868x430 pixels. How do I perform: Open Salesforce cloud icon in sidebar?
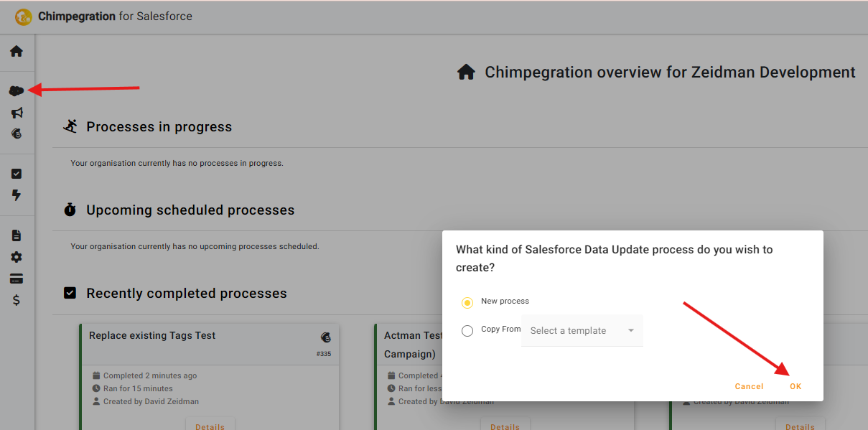coord(17,91)
